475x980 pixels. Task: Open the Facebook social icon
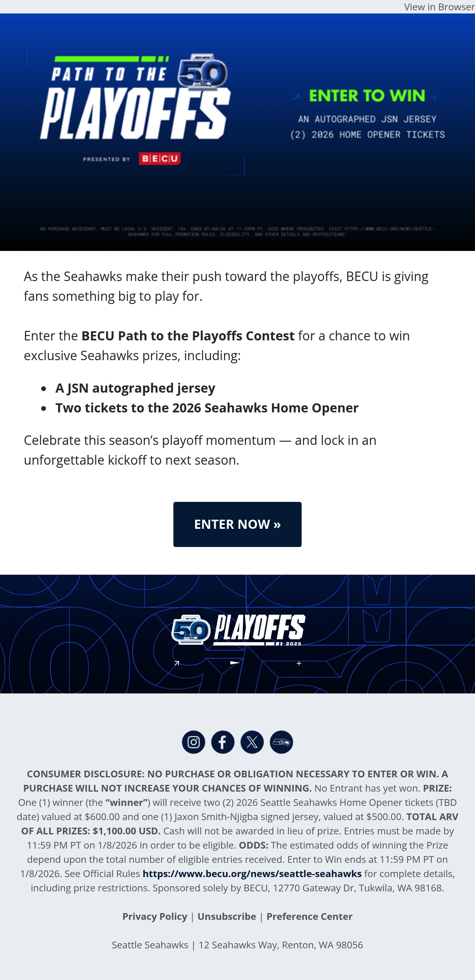[x=223, y=742]
